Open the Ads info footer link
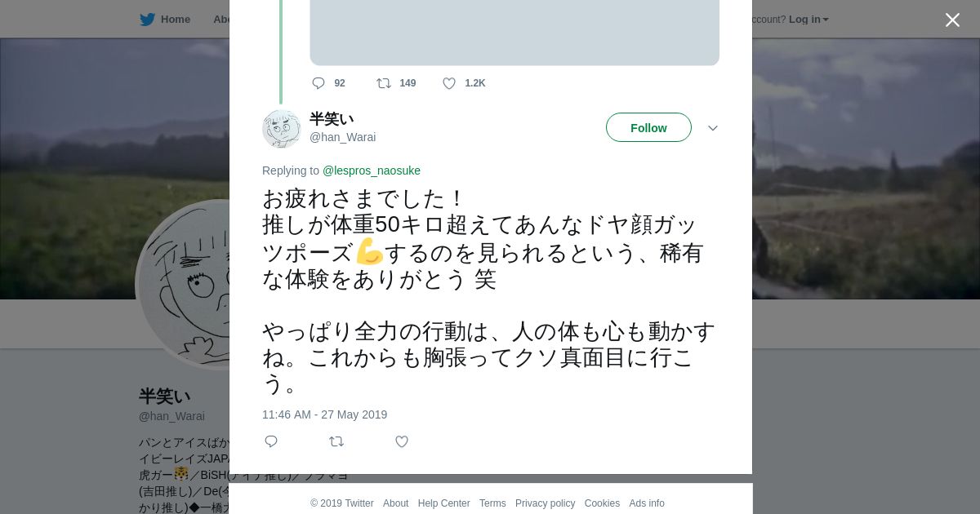This screenshot has width=980, height=514. pyautogui.click(x=647, y=503)
